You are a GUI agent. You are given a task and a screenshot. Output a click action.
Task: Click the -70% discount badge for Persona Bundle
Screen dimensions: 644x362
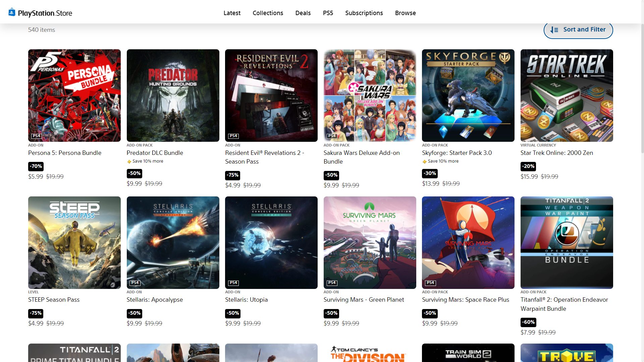tap(36, 166)
